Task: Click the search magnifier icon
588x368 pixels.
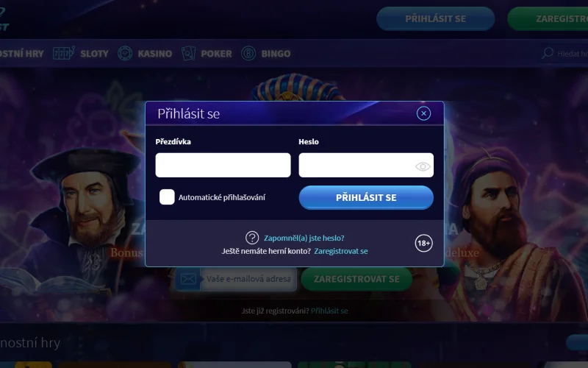Action: pos(548,53)
